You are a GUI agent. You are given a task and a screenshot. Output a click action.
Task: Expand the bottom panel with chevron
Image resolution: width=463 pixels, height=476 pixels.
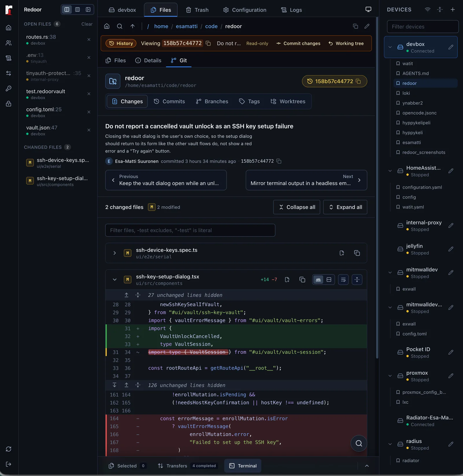367,466
